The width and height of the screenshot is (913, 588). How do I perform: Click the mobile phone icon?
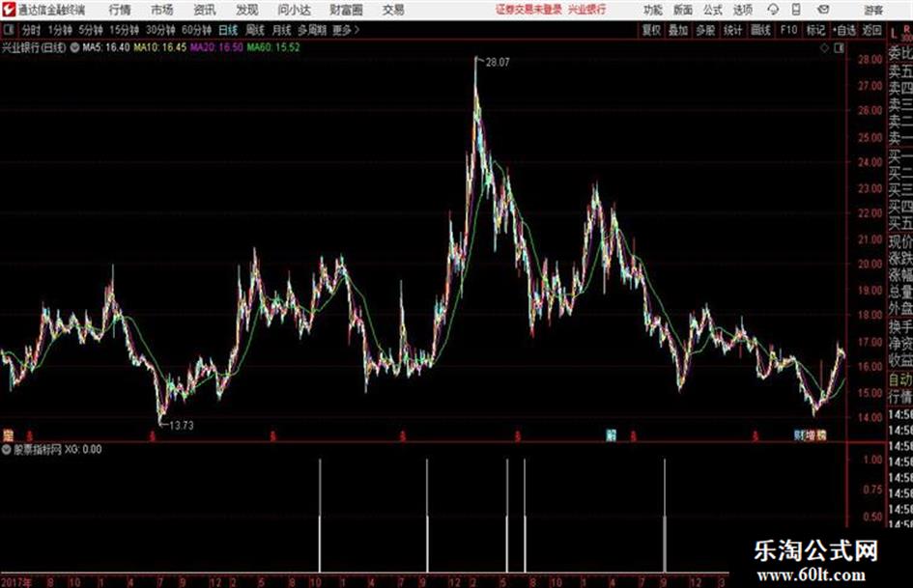(796, 10)
